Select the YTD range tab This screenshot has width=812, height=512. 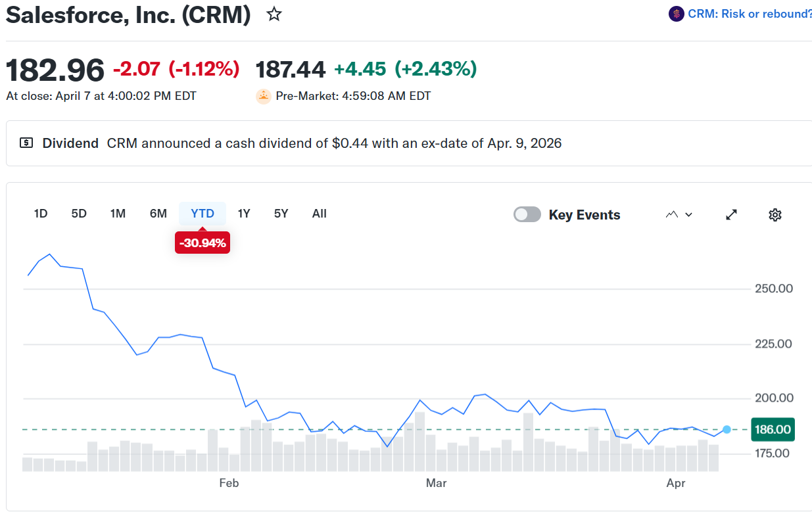click(x=203, y=214)
